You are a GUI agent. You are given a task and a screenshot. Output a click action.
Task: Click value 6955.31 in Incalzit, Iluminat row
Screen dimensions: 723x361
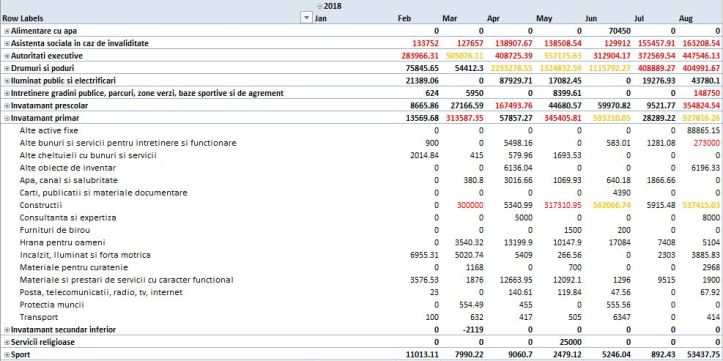(x=424, y=255)
